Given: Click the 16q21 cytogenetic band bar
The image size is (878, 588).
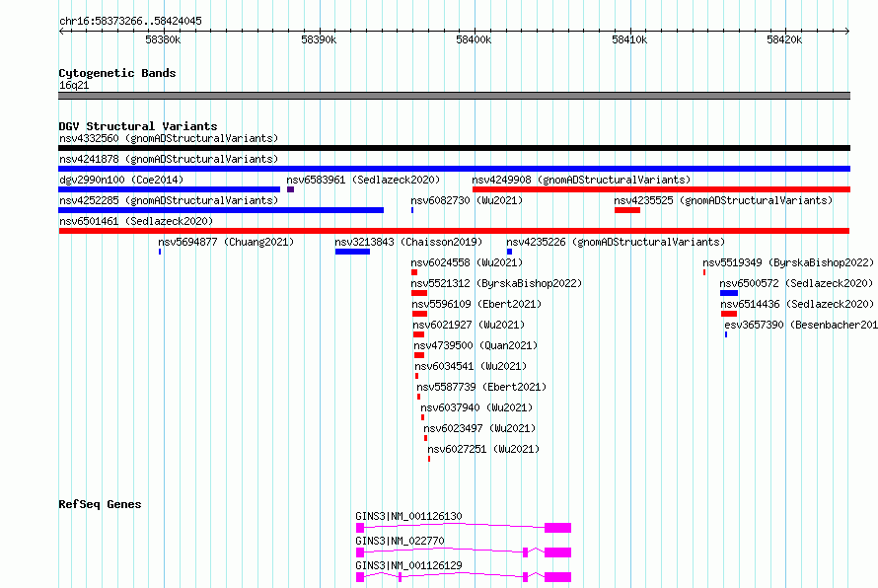Looking at the screenshot, I should (454, 97).
